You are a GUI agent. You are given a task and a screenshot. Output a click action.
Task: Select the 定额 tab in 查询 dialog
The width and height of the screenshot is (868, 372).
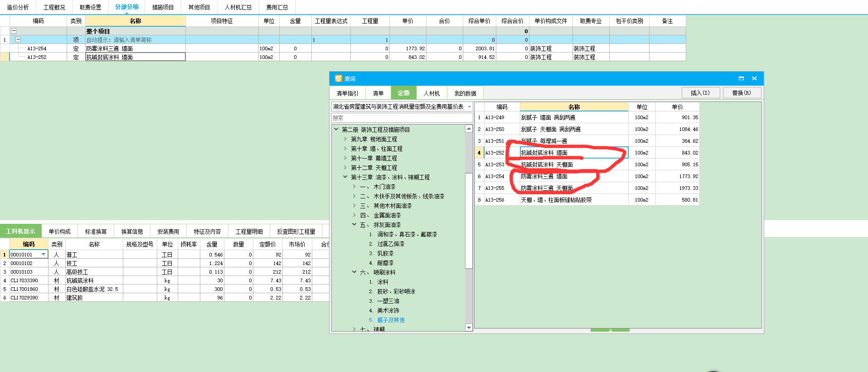point(403,93)
